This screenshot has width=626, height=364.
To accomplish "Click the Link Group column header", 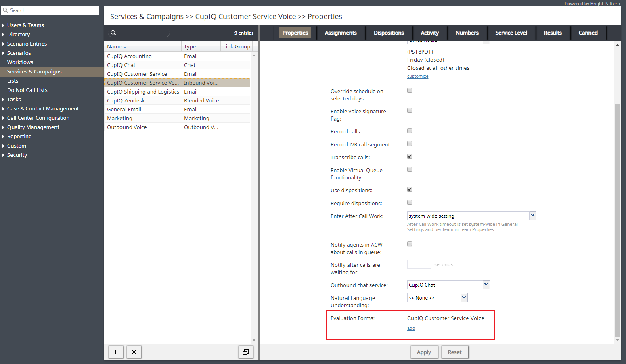I will point(237,46).
